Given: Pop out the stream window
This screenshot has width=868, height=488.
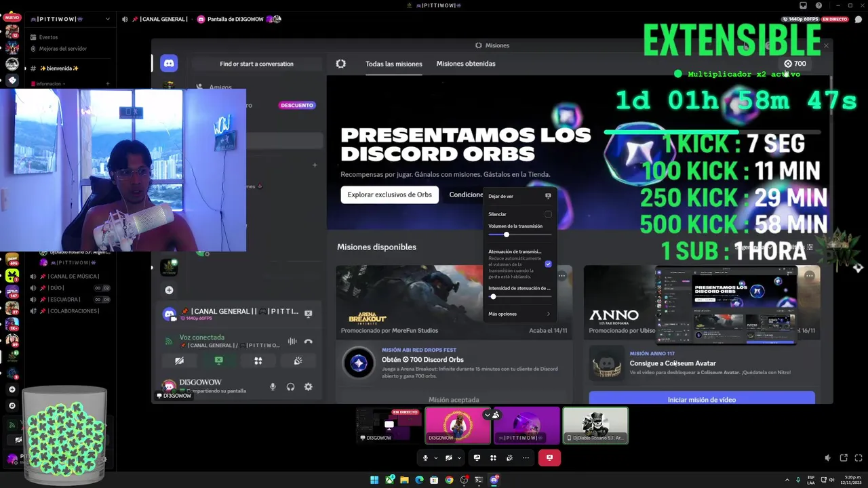Looking at the screenshot, I should click(844, 457).
